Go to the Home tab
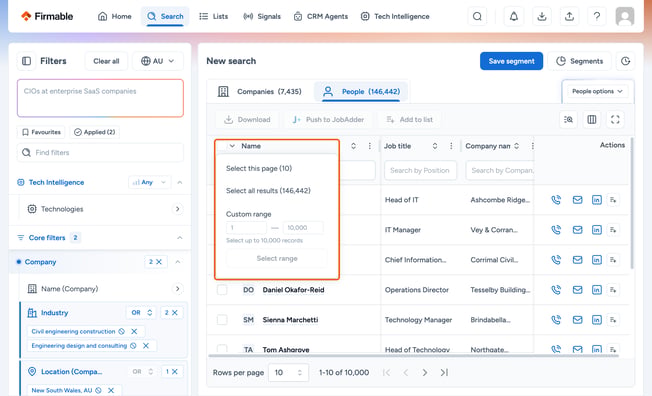This screenshot has height=396, width=652. click(115, 17)
